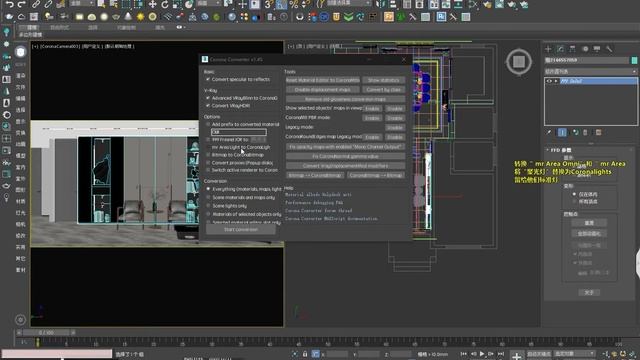Open the selection filter dropdown in toolbar
Screen dimensions: 640x360
point(81,4)
